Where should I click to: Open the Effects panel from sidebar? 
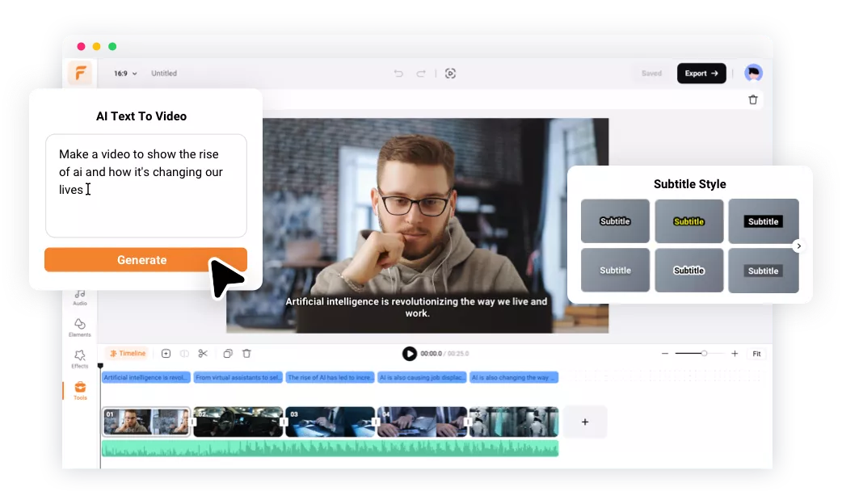80,359
